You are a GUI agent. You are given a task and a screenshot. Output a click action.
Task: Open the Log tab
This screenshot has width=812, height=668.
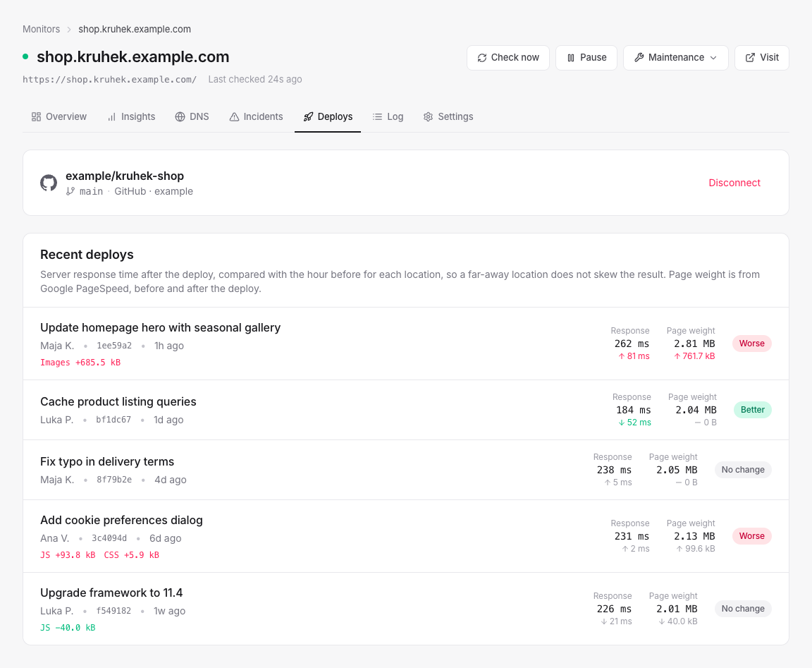coord(388,116)
